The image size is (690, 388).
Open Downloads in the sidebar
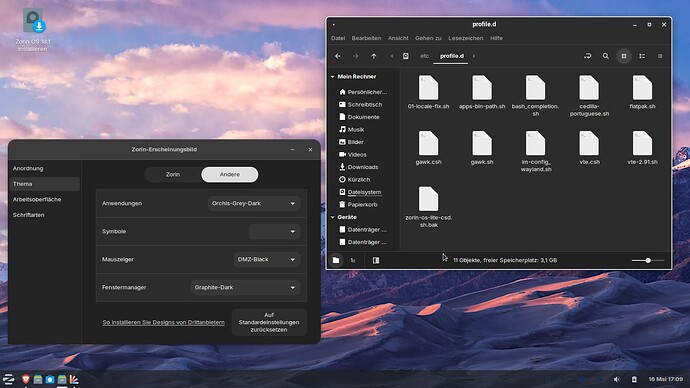click(359, 167)
